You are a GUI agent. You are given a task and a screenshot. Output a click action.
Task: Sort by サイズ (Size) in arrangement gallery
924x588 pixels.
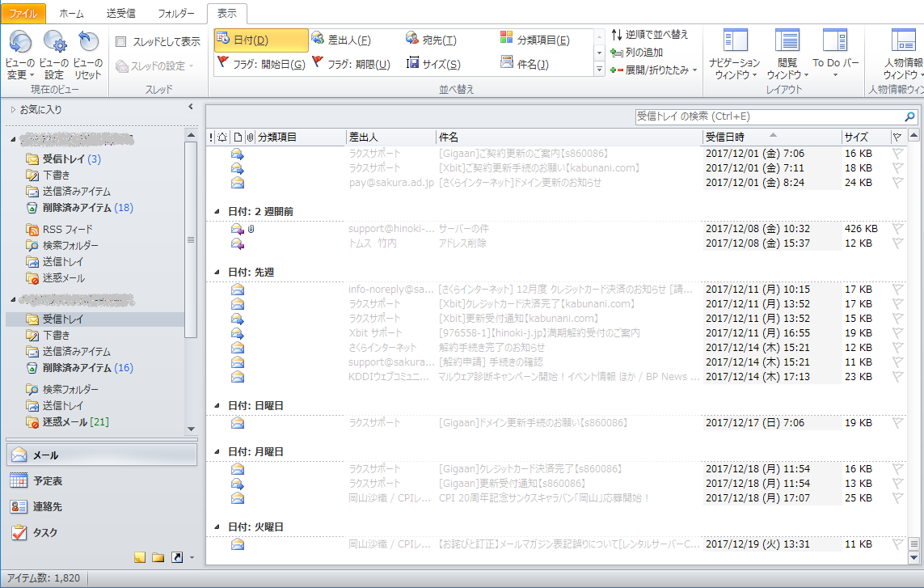(x=434, y=65)
